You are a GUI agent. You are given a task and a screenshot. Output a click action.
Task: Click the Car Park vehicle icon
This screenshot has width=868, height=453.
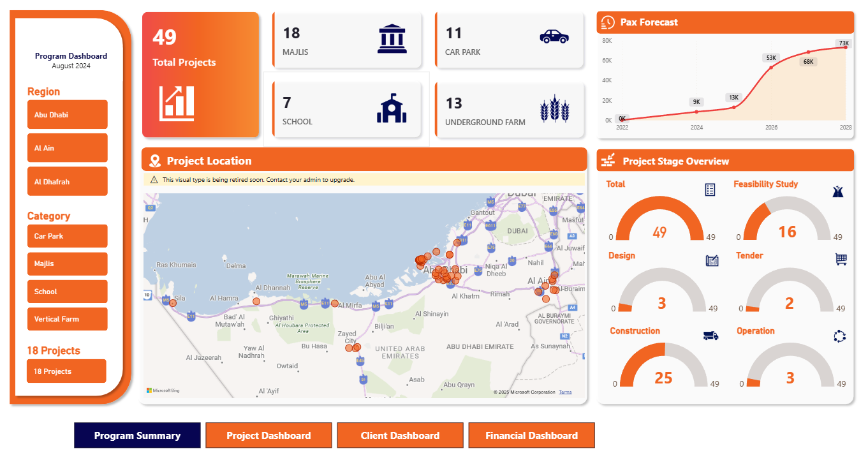tap(554, 36)
